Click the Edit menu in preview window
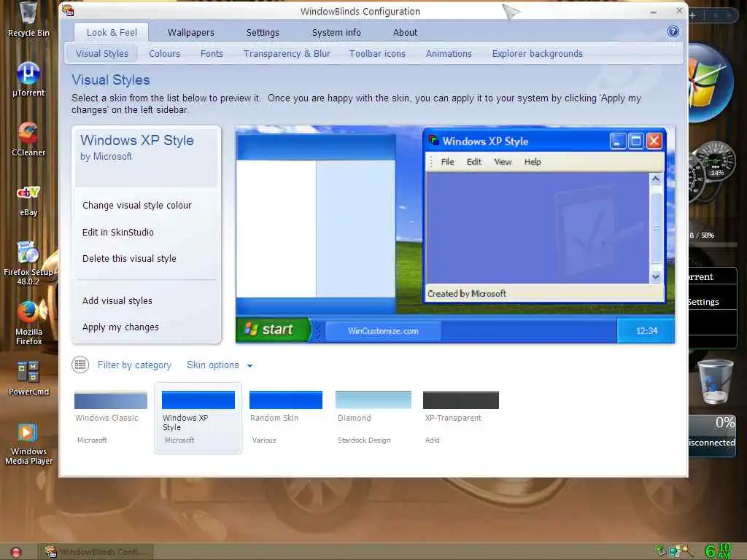The height and width of the screenshot is (560, 747). pos(473,162)
